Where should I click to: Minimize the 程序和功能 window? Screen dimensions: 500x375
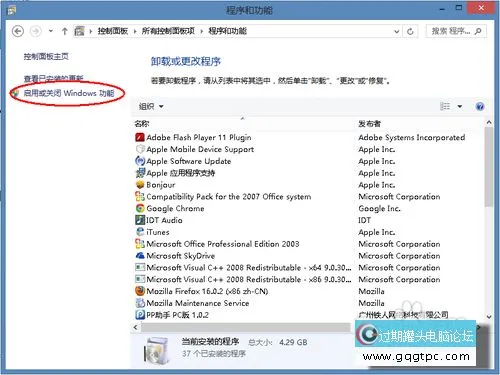(x=442, y=9)
